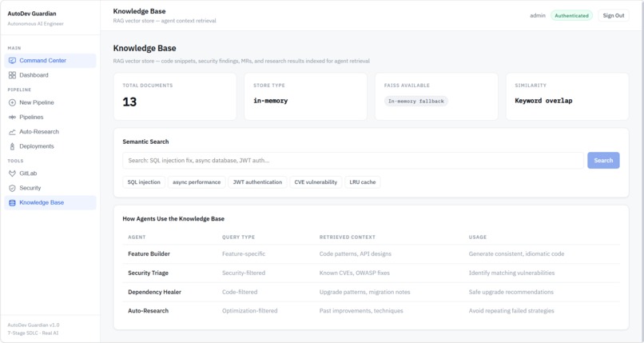Viewport: 644px width, 343px height.
Task: Click Code patterns, API designs cell
Action: point(356,254)
